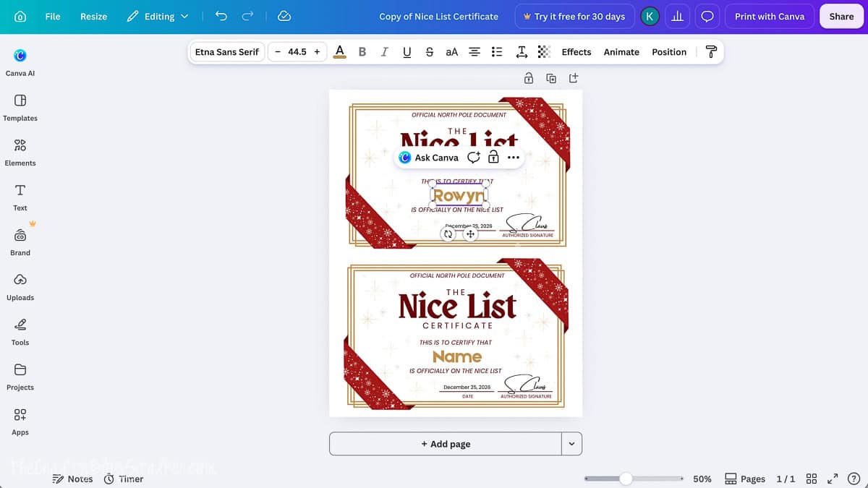This screenshot has height=488, width=868.
Task: Rename 'Copy of Nice List Certificate' title
Action: pos(439,16)
